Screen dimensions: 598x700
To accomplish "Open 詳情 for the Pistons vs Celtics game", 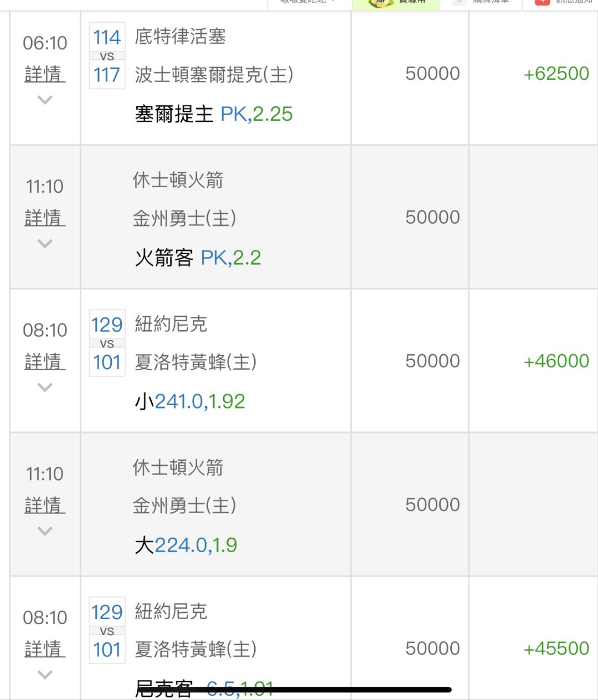I will pos(45,74).
